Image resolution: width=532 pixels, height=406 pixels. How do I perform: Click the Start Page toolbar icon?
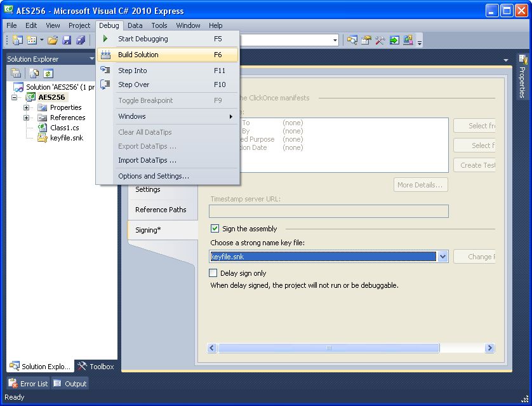pyautogui.click(x=394, y=40)
